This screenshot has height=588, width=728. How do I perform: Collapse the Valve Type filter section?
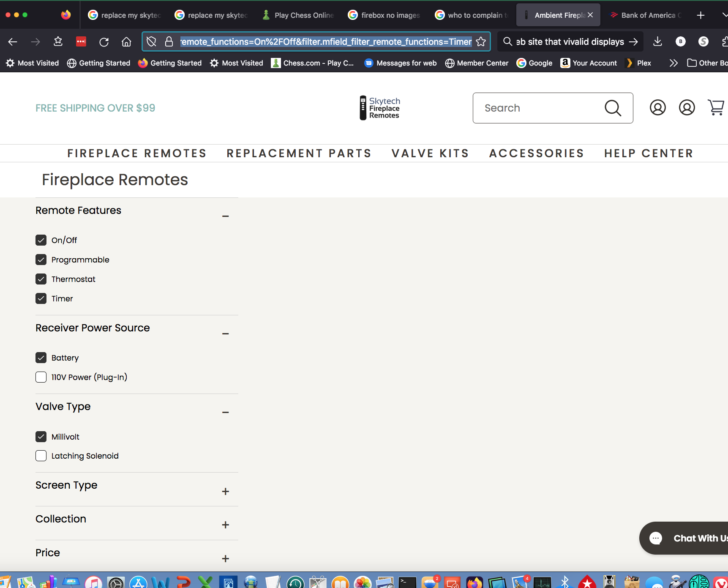226,412
